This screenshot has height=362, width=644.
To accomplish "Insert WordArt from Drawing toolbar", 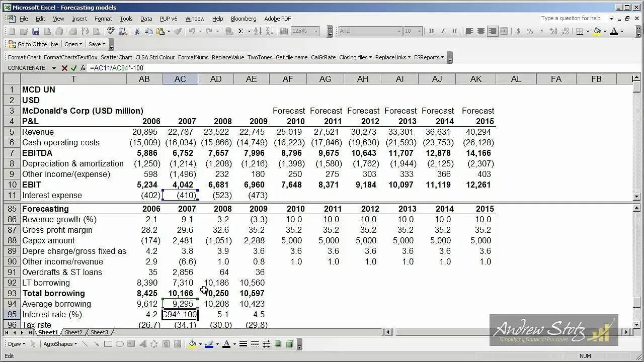I will click(142, 344).
